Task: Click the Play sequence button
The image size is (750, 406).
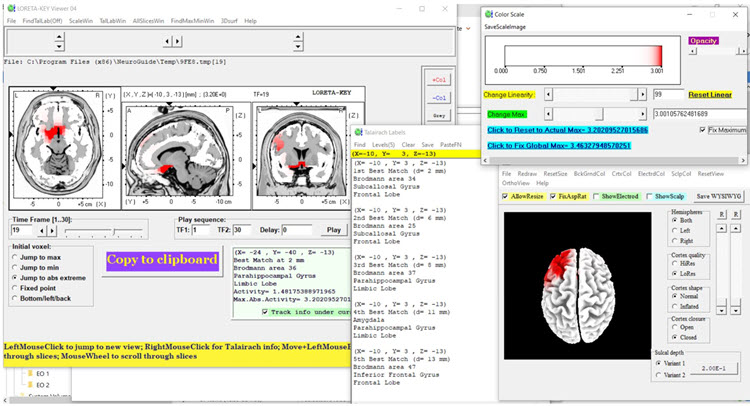Action: [333, 230]
